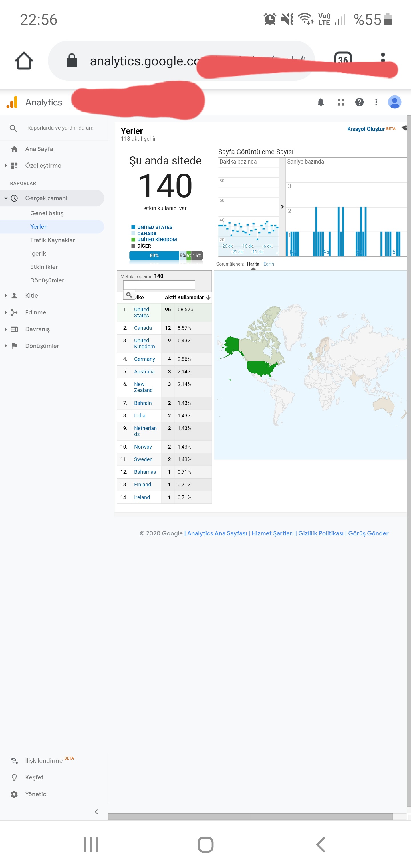This screenshot has width=411, height=868.
Task: Click Canada country link
Action: [143, 328]
